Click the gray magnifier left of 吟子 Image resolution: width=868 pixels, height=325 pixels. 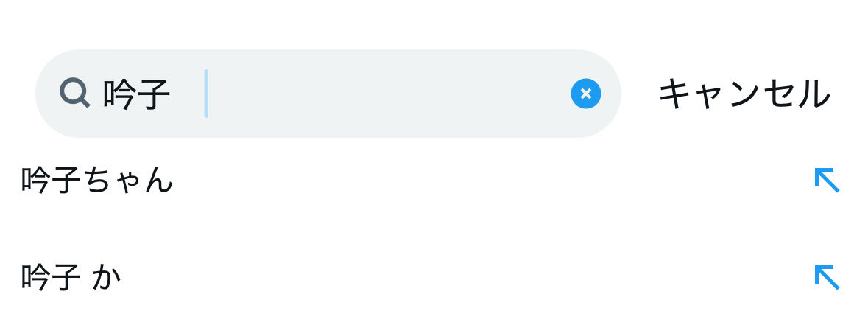click(74, 94)
